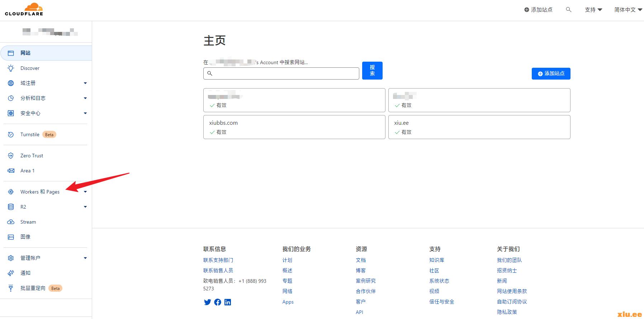Click the Cloudflare logo
Screen dimensions: 644x319
pyautogui.click(x=24, y=9)
